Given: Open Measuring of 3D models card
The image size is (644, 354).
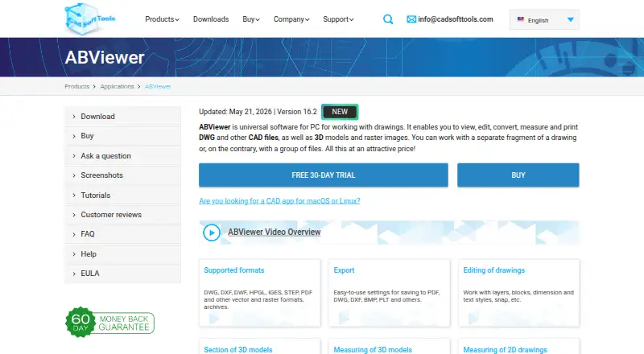Looking at the screenshot, I should [389, 347].
